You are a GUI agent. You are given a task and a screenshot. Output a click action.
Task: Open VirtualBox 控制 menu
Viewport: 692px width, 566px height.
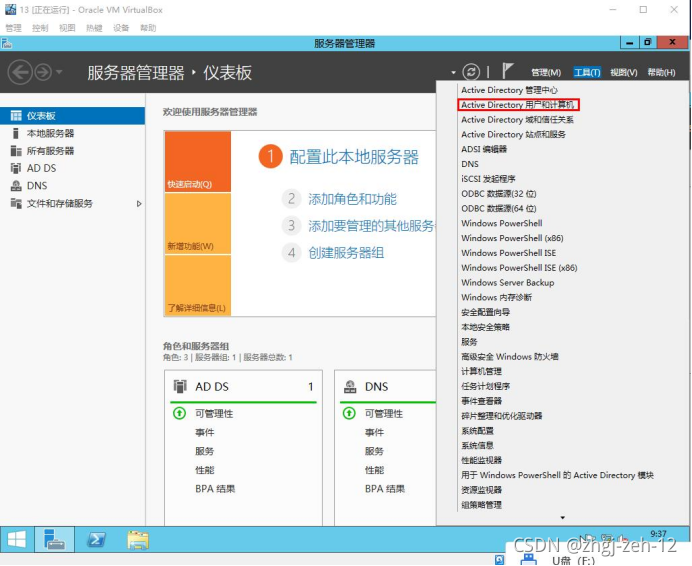tap(40, 28)
